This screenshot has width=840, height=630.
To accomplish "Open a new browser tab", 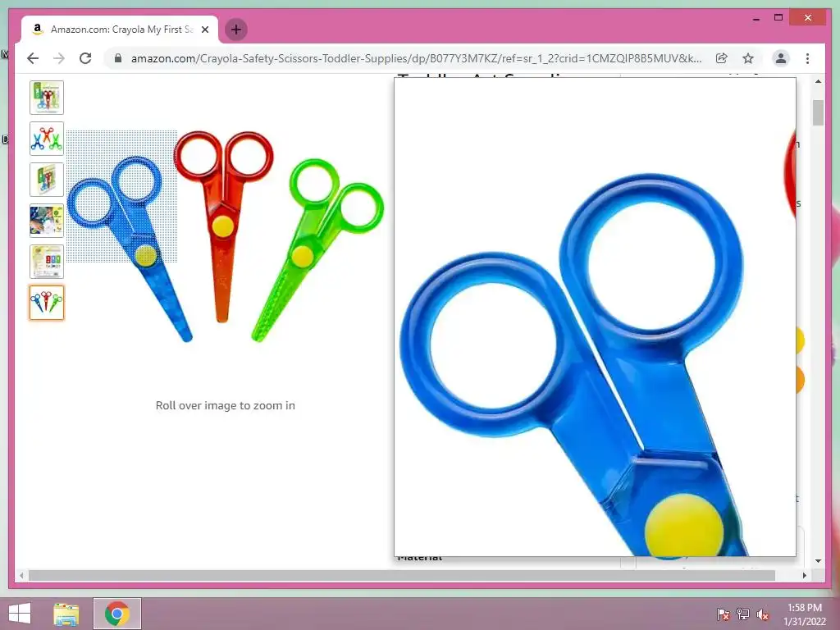I will [236, 30].
